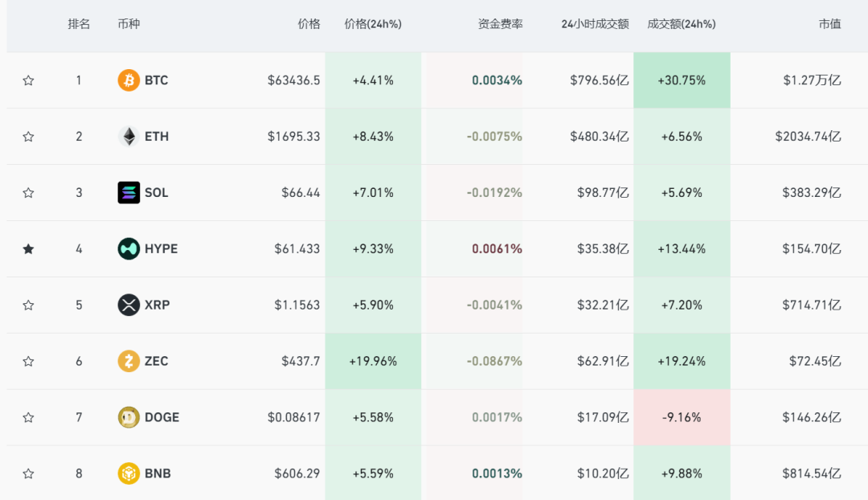Open the BTC coin name link
868x500 pixels.
coord(156,80)
